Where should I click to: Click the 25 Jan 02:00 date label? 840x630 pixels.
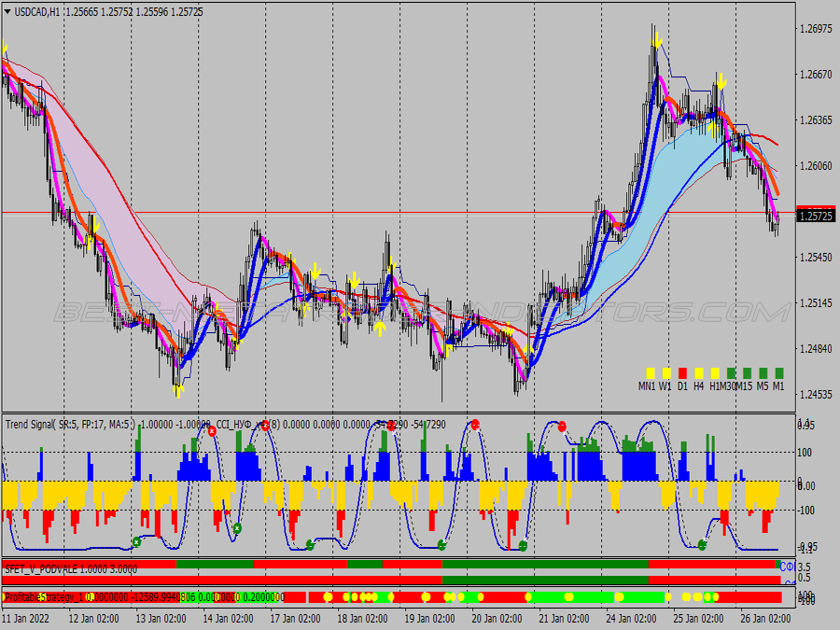click(698, 618)
